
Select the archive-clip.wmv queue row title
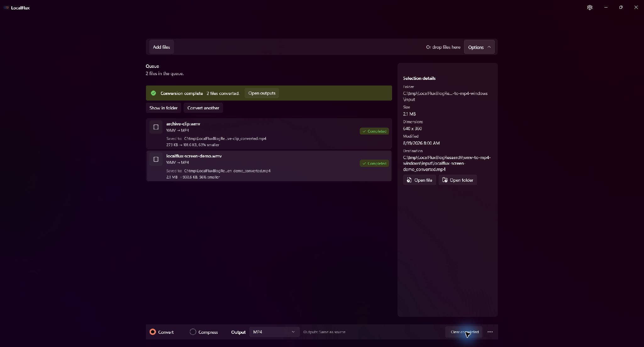coord(183,124)
